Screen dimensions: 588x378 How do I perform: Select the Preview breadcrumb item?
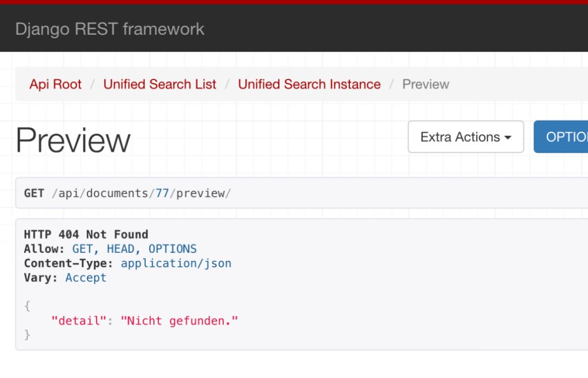(426, 84)
